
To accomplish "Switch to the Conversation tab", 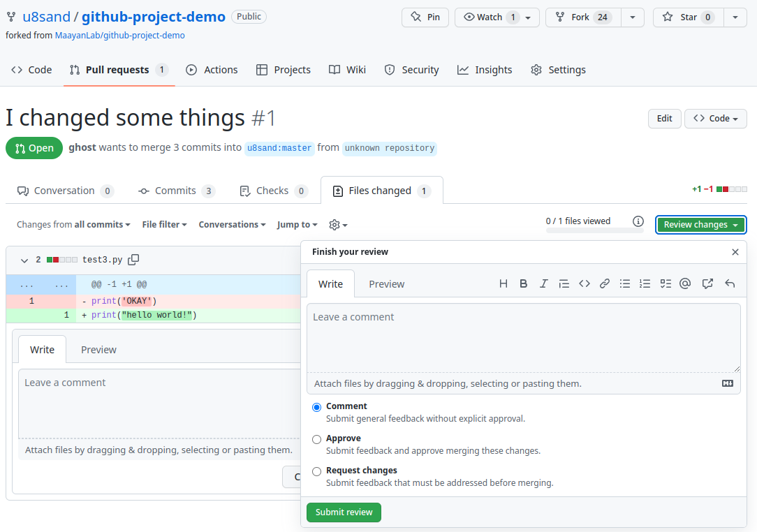I will 65,191.
